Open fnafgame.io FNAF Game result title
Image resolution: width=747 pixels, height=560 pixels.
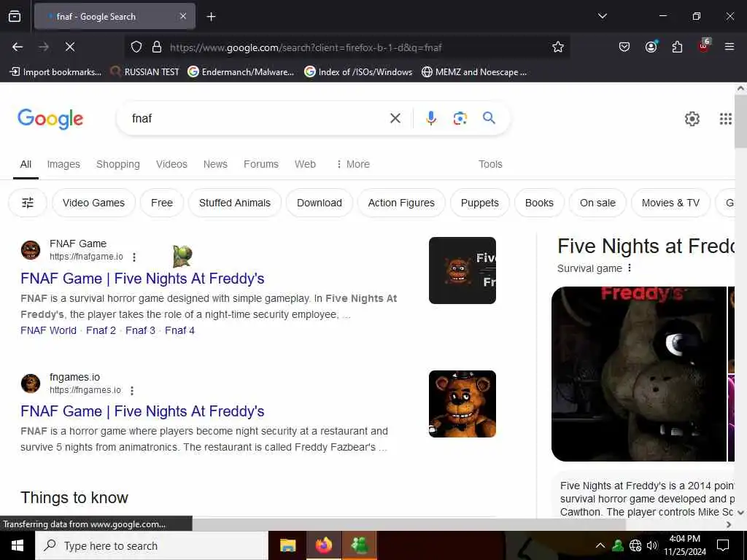click(x=142, y=279)
